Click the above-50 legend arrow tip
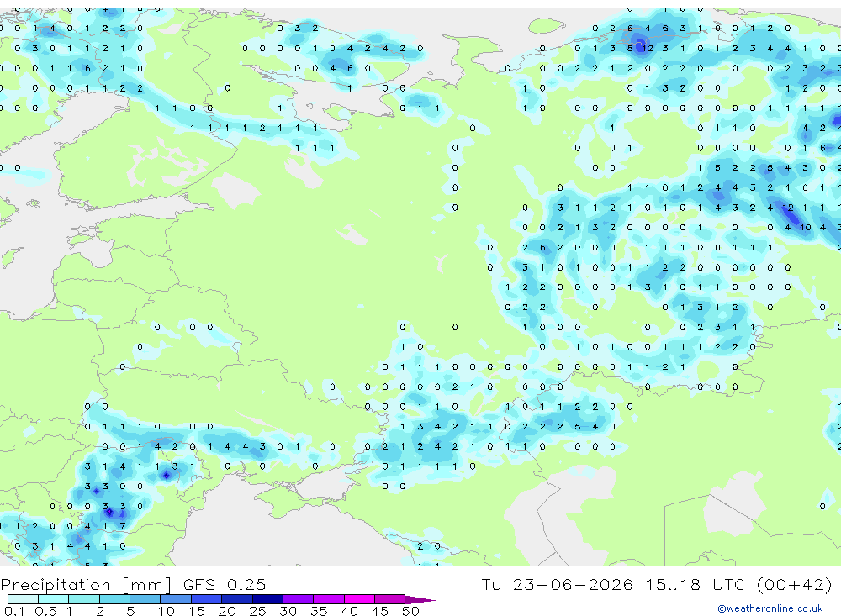Viewport: 841px width, 616px height. tap(421, 599)
